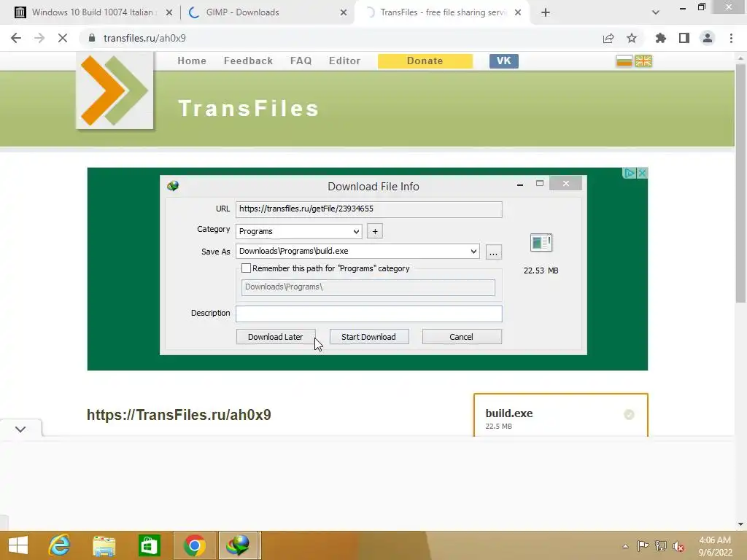Open File Explorer from taskbar
The width and height of the screenshot is (747, 560).
click(x=104, y=545)
